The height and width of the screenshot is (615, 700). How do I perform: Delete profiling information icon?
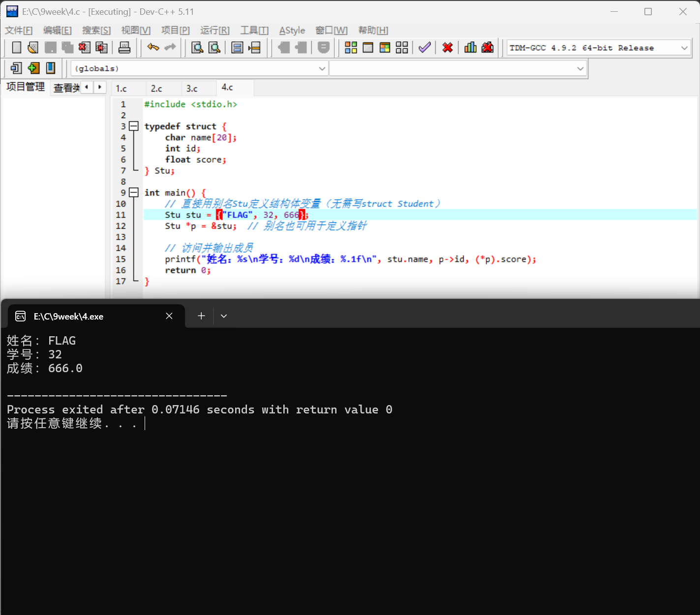tap(487, 48)
